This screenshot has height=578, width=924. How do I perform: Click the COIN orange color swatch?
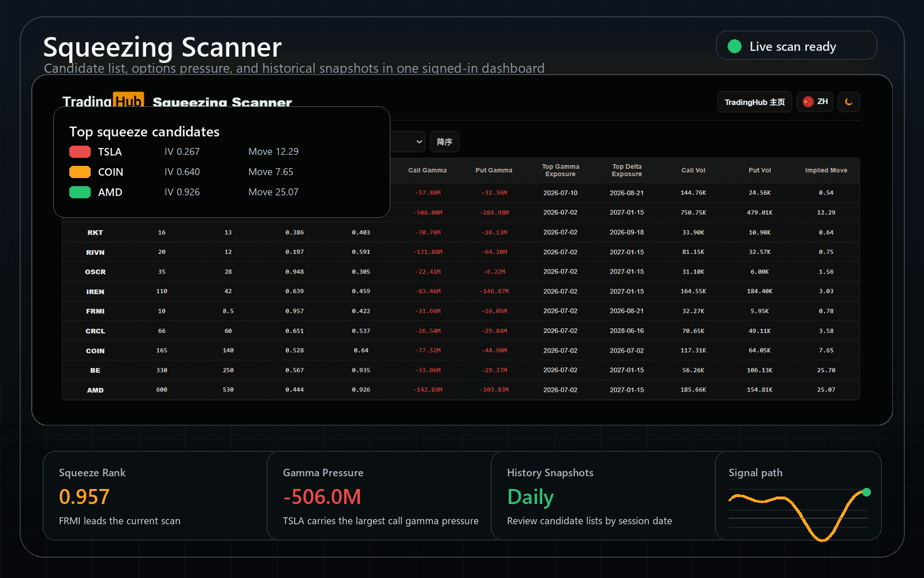[x=80, y=172]
